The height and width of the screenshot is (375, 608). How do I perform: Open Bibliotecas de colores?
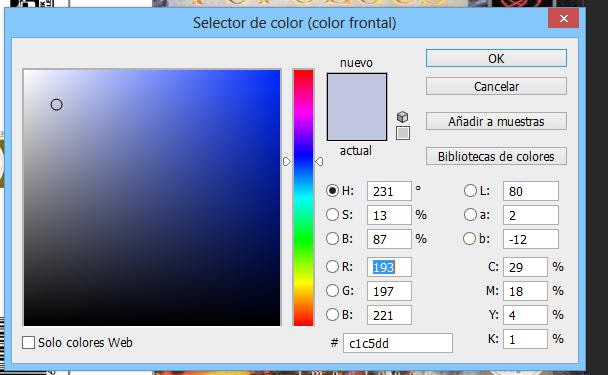point(496,156)
